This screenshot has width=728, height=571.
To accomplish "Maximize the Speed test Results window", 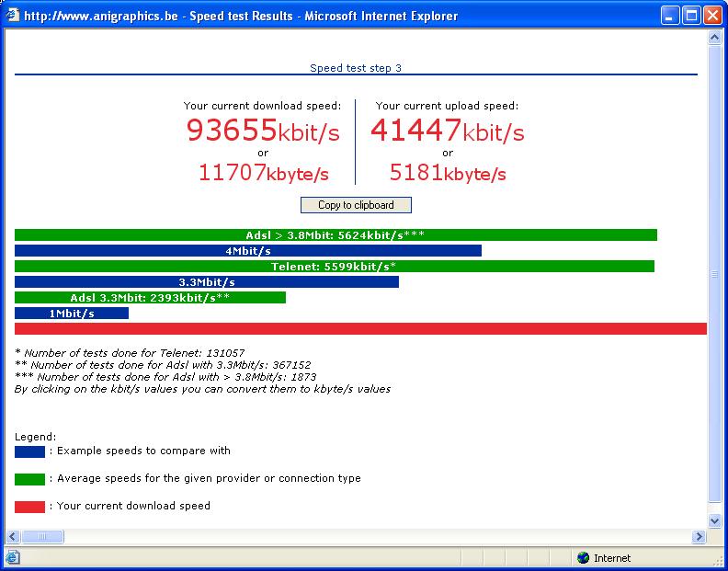I will pos(692,15).
